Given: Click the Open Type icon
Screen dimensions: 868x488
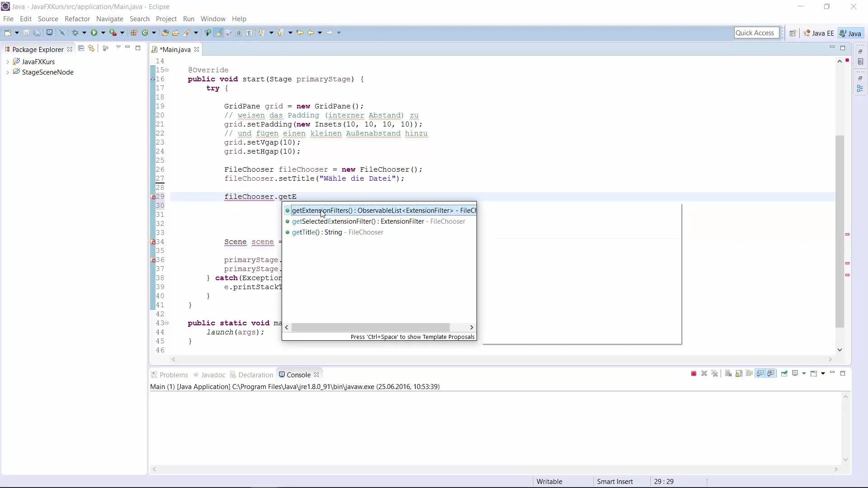Looking at the screenshot, I should click(x=165, y=33).
